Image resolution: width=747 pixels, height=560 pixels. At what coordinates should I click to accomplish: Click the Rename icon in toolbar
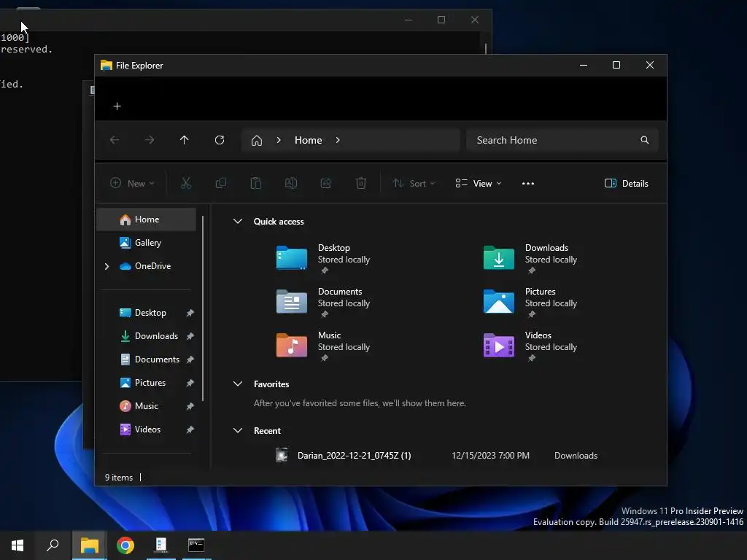click(291, 183)
